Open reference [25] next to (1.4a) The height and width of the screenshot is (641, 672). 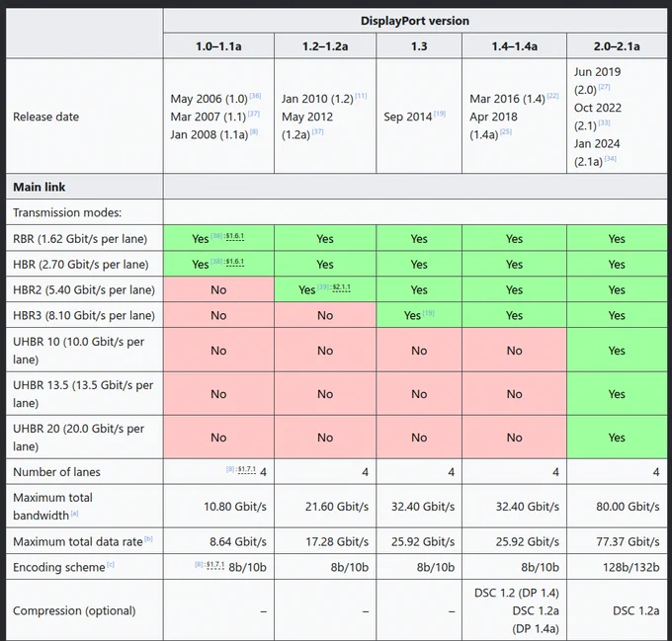pyautogui.click(x=506, y=132)
